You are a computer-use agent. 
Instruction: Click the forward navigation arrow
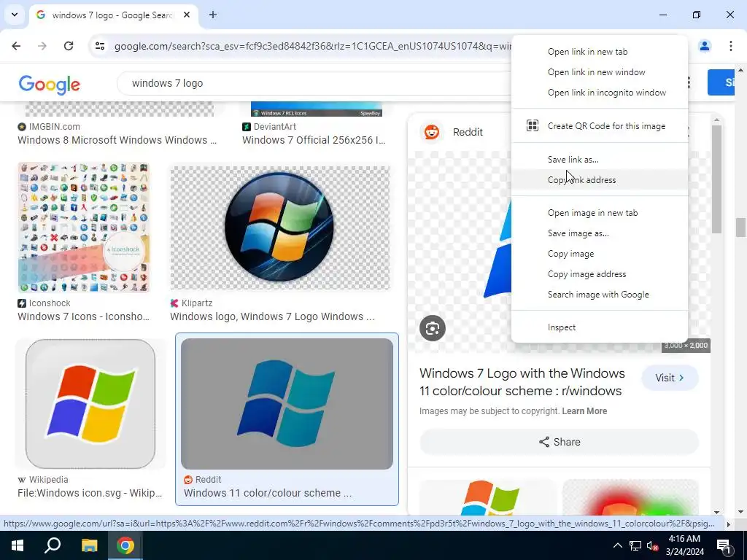(x=42, y=46)
